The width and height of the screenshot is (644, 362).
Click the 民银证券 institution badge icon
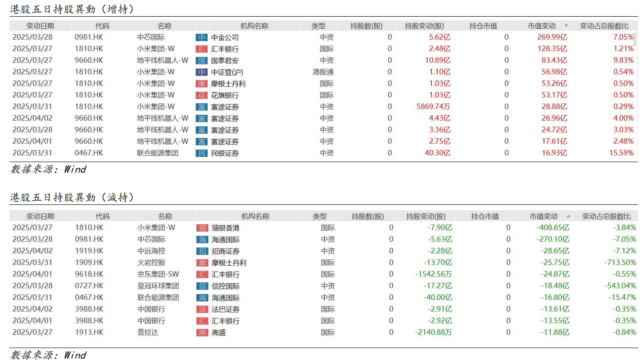pyautogui.click(x=202, y=153)
